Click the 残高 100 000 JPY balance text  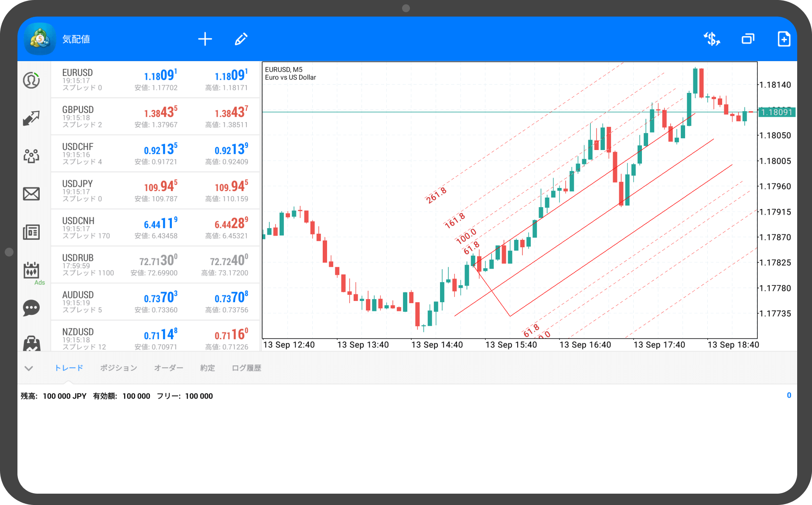click(54, 396)
